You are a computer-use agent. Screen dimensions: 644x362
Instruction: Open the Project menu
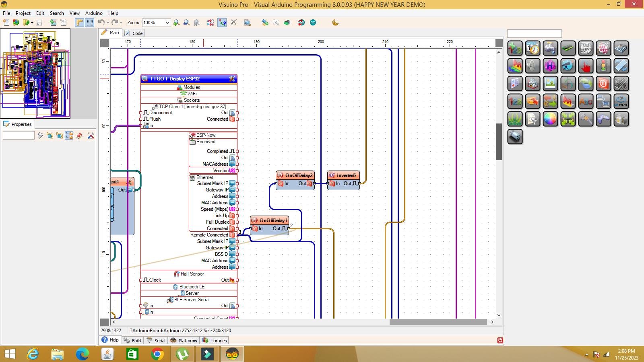(x=23, y=13)
